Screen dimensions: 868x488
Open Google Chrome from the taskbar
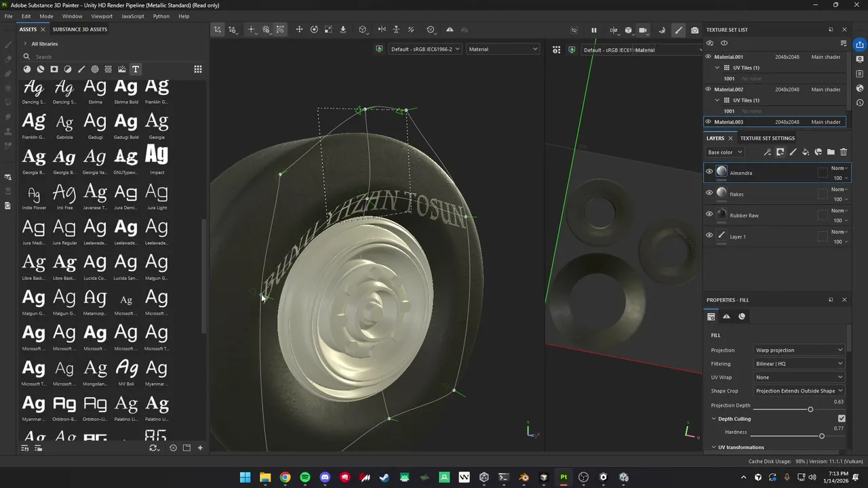pos(285,477)
